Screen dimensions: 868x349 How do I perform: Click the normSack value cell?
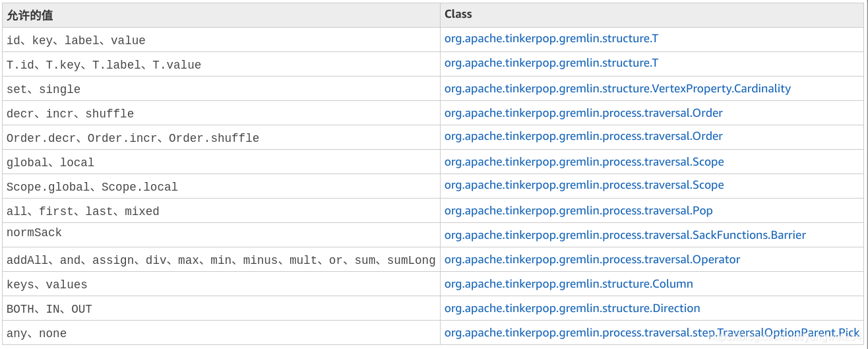point(222,235)
